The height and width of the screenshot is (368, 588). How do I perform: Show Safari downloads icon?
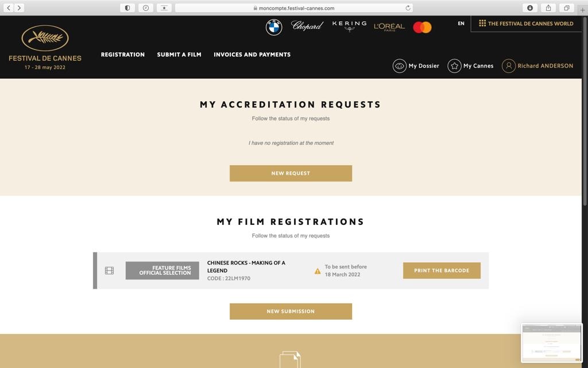530,8
